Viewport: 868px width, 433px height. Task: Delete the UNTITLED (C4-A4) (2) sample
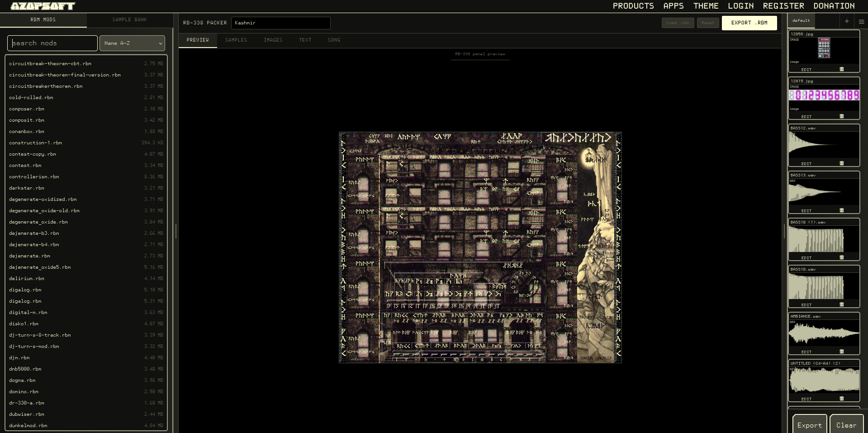(x=841, y=399)
